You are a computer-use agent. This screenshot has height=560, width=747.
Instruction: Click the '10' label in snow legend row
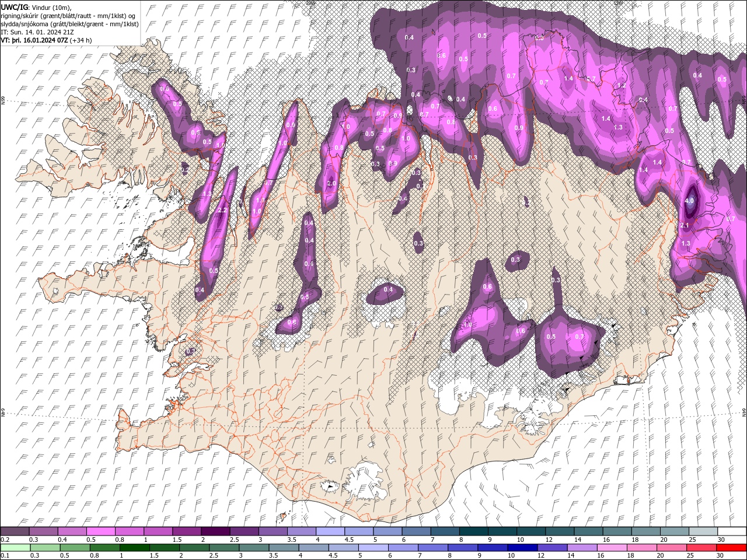tap(520, 540)
